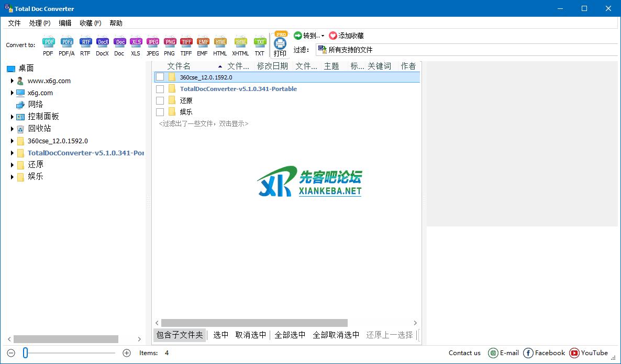Click the XLS conversion icon
The width and height of the screenshot is (621, 364).
coord(136,42)
